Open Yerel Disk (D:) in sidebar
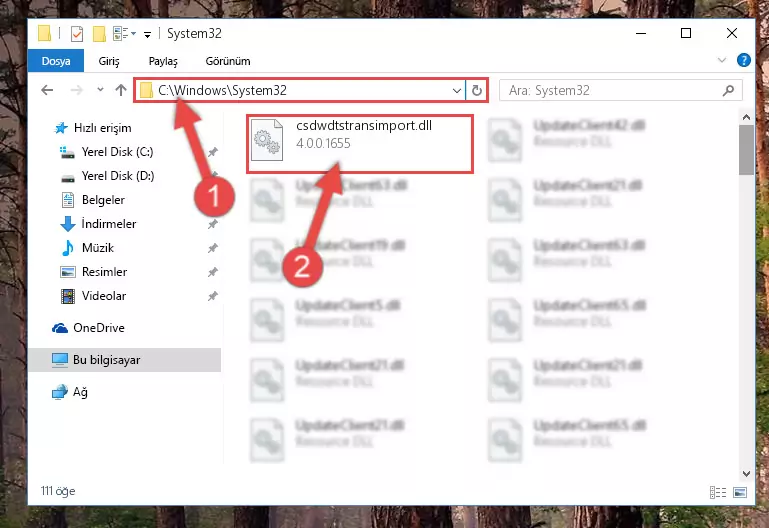This screenshot has width=769, height=528. (107, 176)
